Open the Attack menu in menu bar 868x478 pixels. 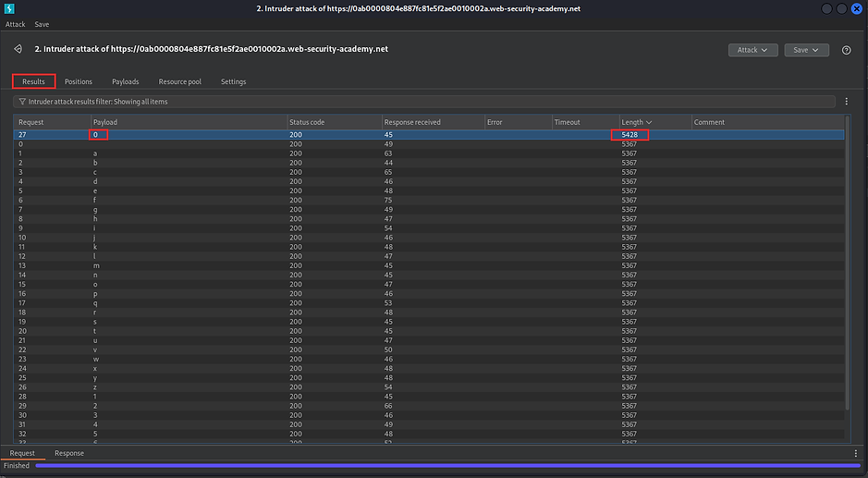16,24
